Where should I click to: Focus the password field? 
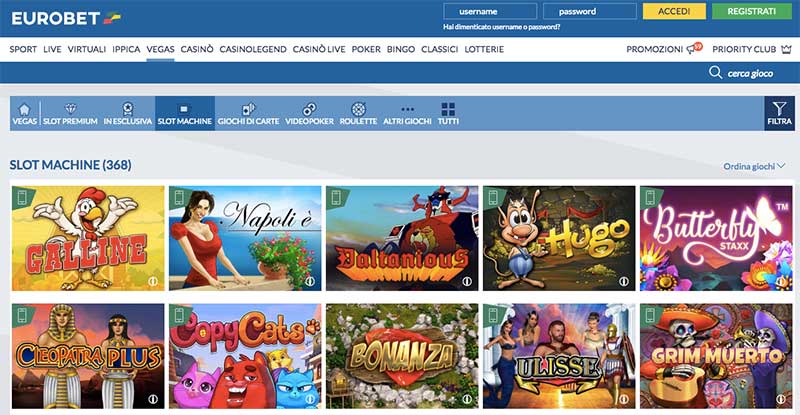(589, 11)
